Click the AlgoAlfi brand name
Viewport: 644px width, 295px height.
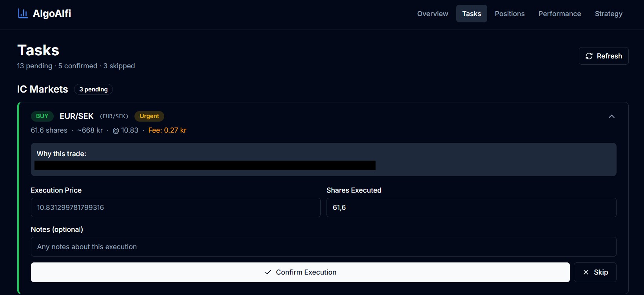tap(52, 14)
